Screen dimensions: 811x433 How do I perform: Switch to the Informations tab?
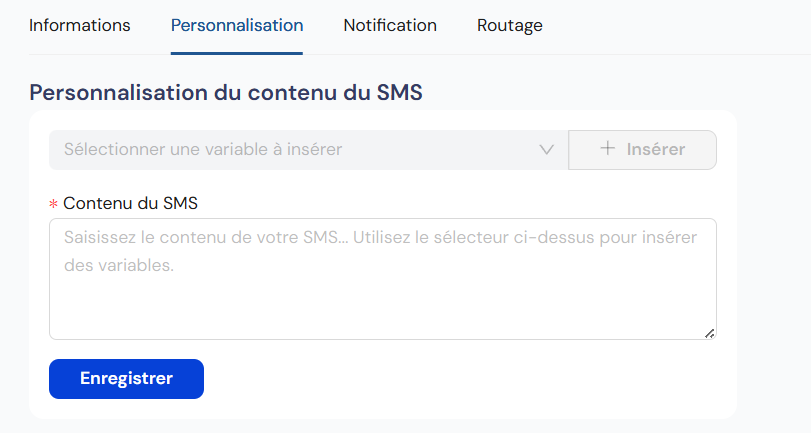pyautogui.click(x=80, y=25)
